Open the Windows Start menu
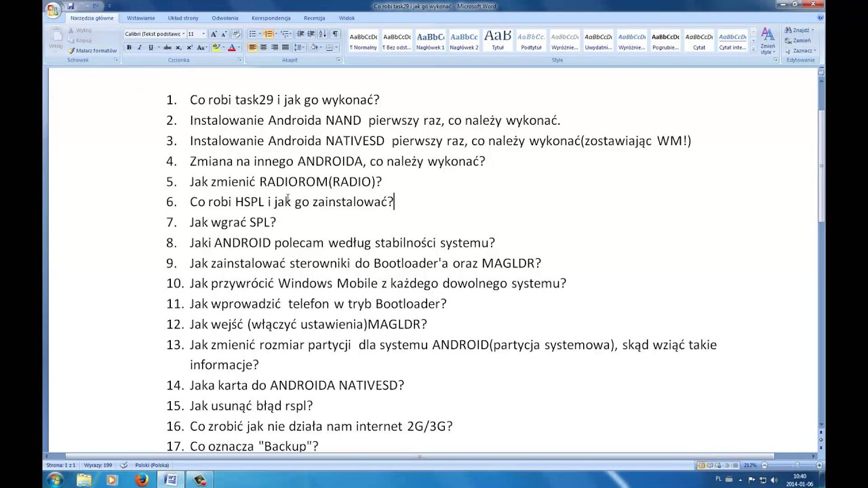The width and height of the screenshot is (868, 488). 54,480
